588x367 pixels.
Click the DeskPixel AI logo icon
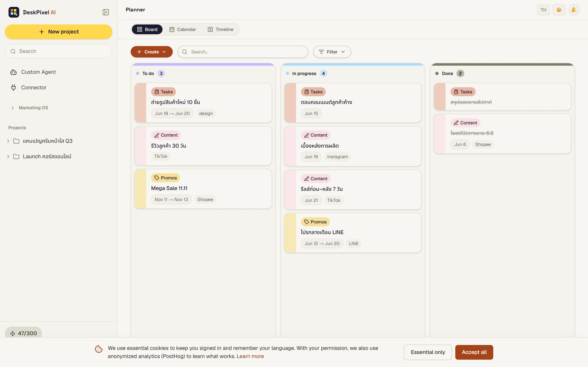pyautogui.click(x=14, y=12)
